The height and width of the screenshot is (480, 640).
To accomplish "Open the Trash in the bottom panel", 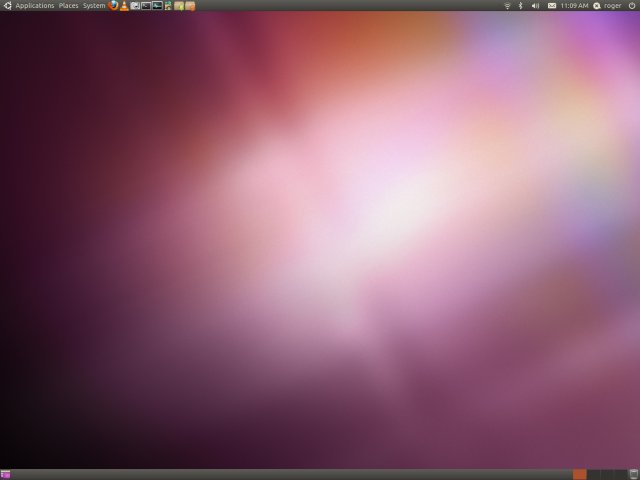I will 633,474.
